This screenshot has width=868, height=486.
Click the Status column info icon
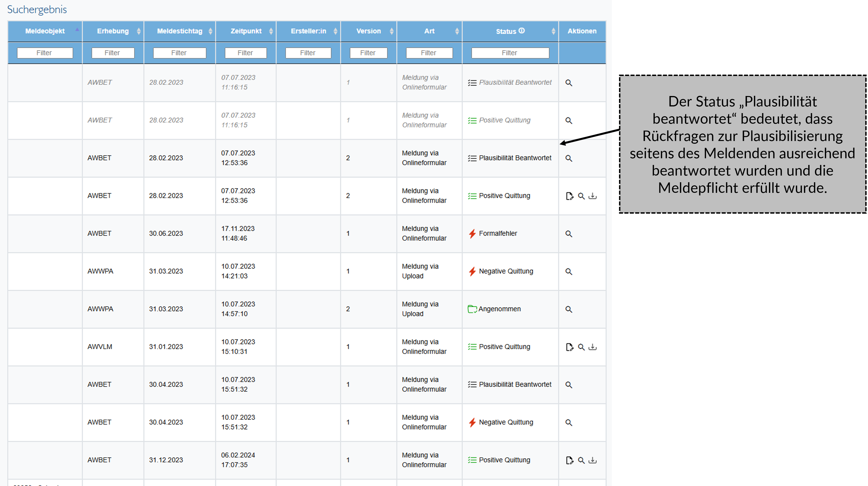click(x=522, y=31)
